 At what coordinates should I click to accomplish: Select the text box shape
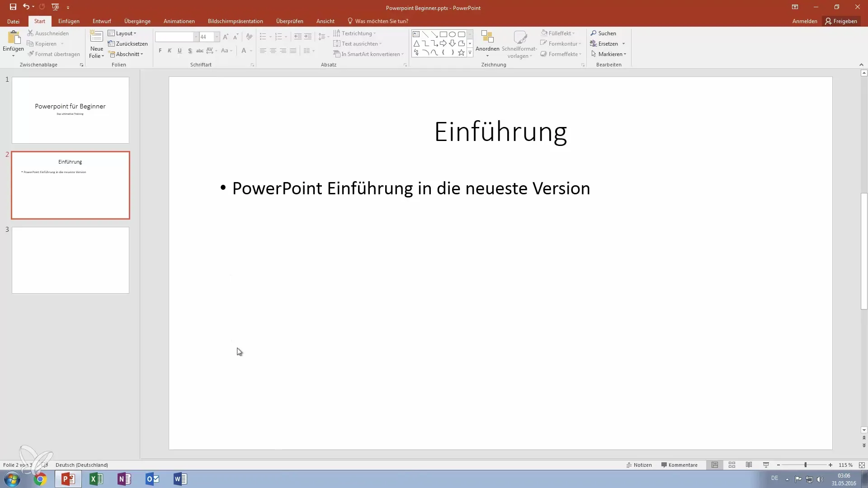416,34
